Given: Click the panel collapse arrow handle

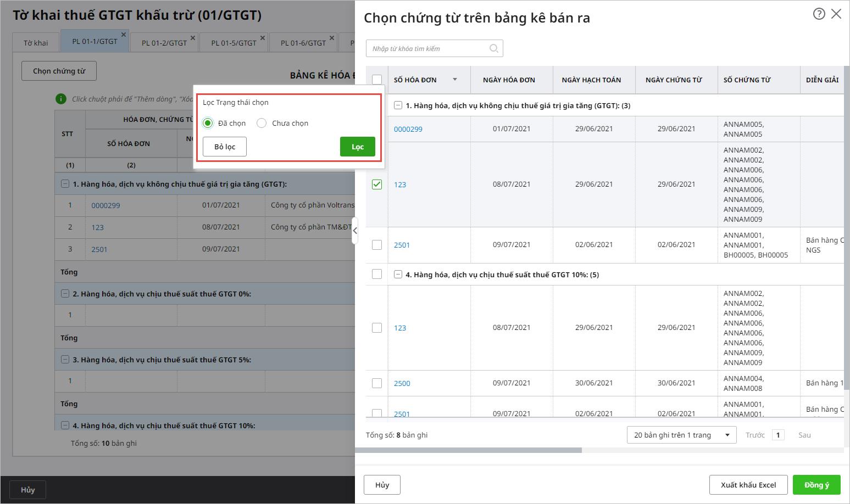Looking at the screenshot, I should (355, 231).
